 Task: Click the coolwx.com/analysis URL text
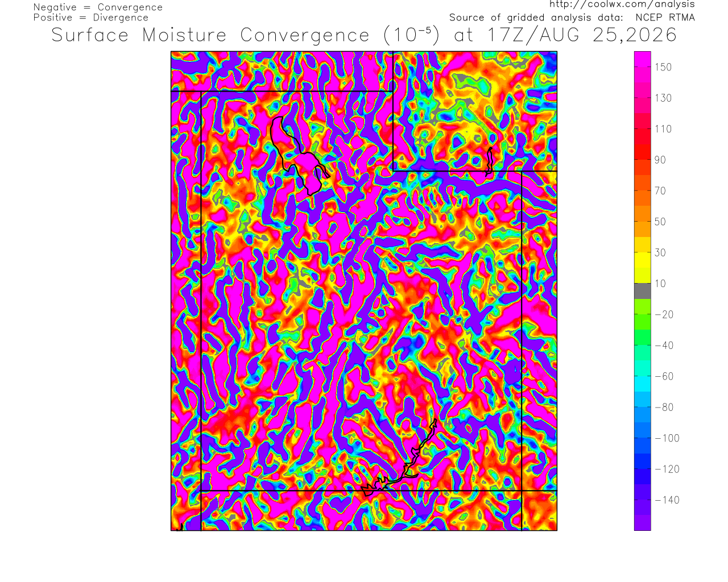point(622,4)
